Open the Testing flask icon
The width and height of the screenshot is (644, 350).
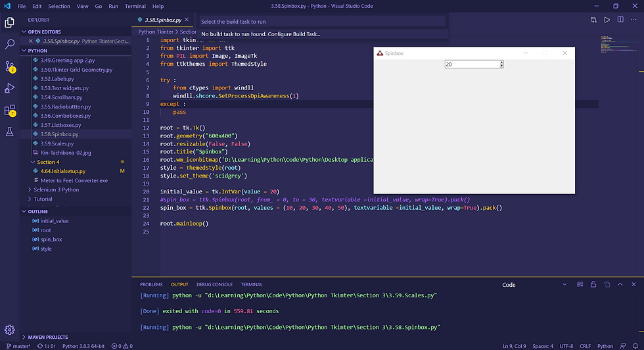[x=9, y=132]
